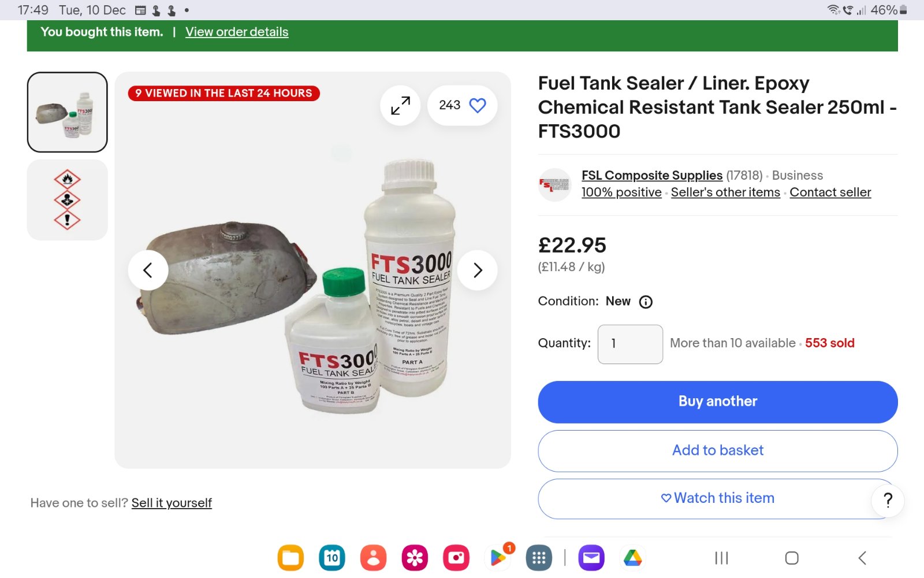
Task: Add item to watchlist with heart icon
Action: click(x=477, y=105)
